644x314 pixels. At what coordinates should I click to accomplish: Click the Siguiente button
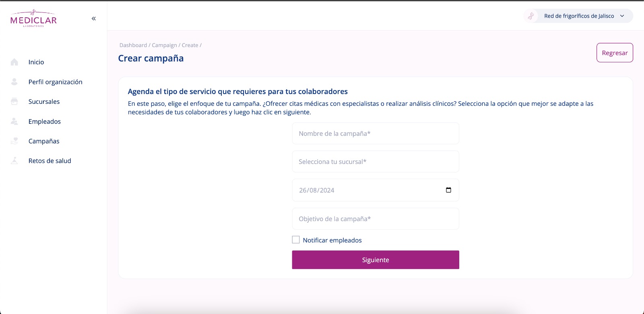click(x=376, y=260)
